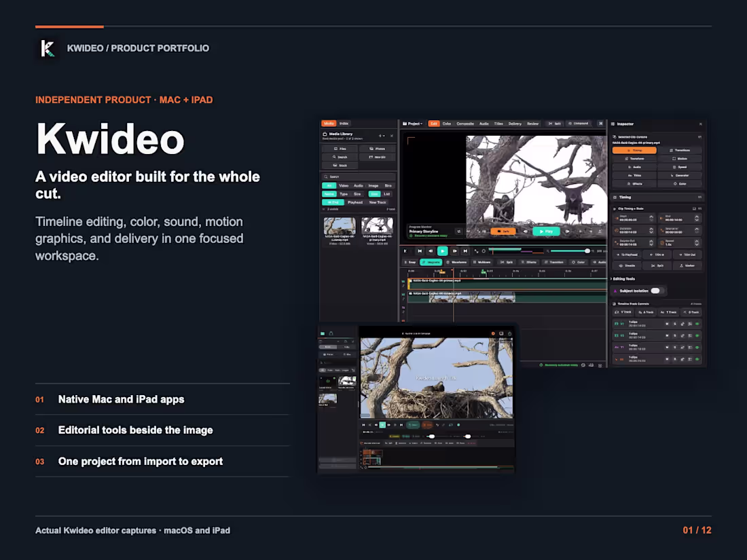This screenshot has height=560, width=747.
Task: Add a track with the V Track button
Action: [x=623, y=312]
